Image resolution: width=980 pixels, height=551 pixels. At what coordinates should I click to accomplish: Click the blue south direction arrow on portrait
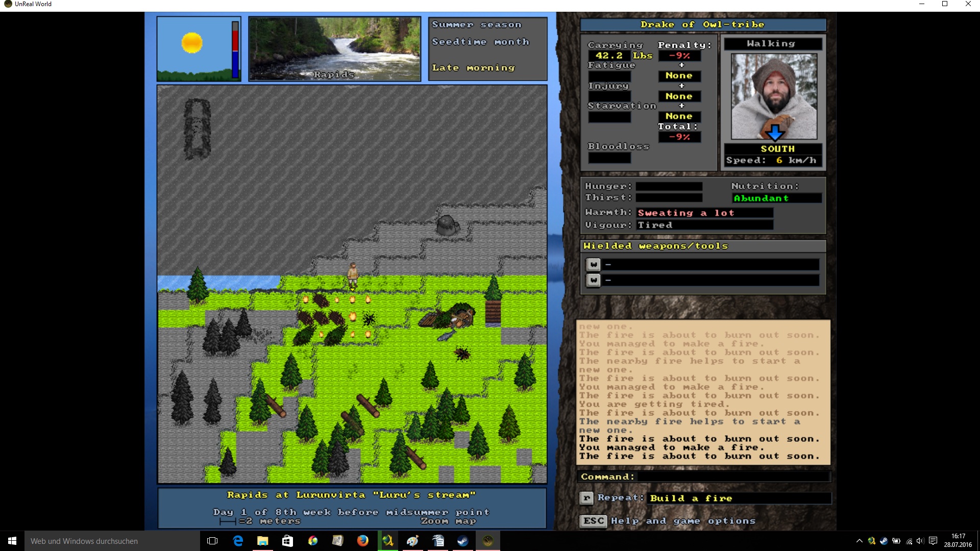tap(775, 133)
